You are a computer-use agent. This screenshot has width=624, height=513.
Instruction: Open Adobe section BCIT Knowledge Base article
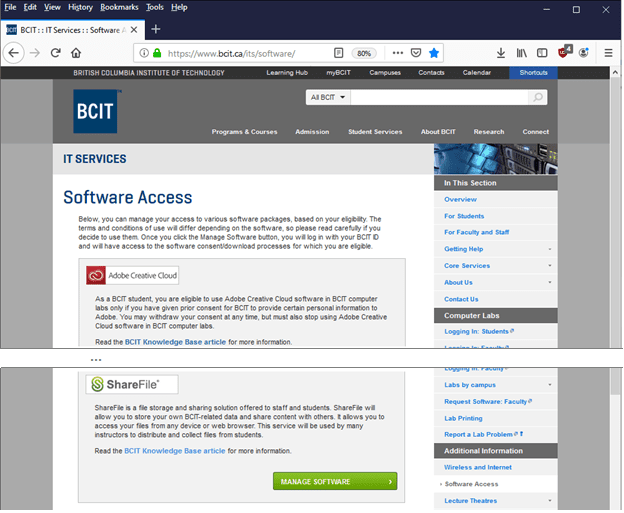click(x=175, y=342)
